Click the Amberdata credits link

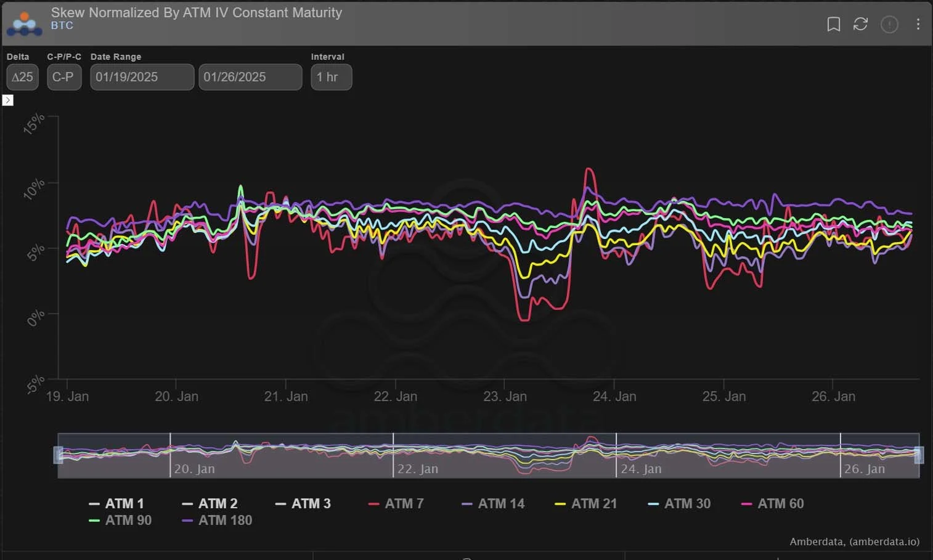click(855, 542)
